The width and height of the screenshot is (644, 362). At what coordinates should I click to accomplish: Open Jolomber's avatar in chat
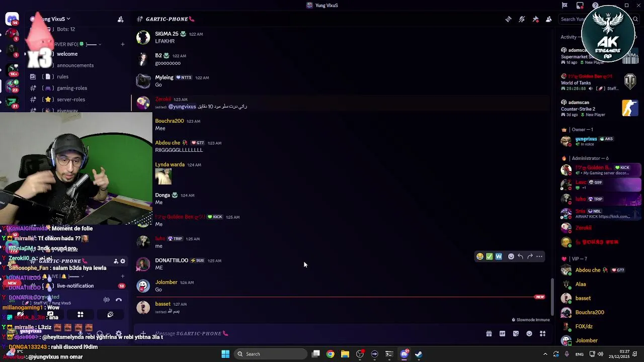[143, 286]
